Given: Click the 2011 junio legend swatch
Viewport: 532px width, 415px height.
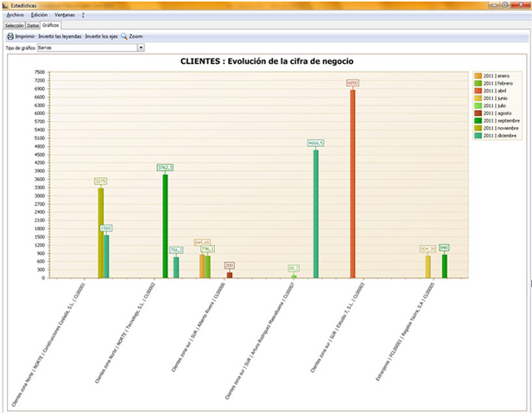Looking at the screenshot, I should (x=478, y=99).
